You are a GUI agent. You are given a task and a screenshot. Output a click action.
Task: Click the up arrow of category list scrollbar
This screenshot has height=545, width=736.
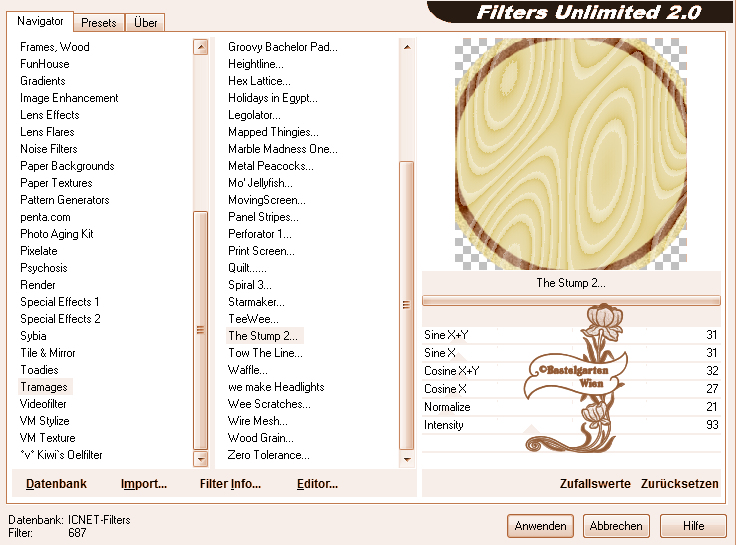point(200,47)
